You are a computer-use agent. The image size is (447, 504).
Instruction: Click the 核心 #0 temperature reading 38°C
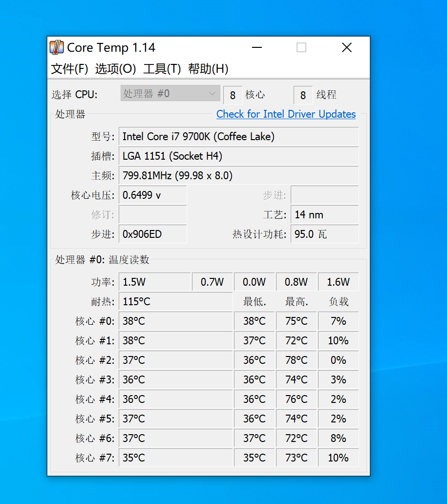[x=175, y=321]
